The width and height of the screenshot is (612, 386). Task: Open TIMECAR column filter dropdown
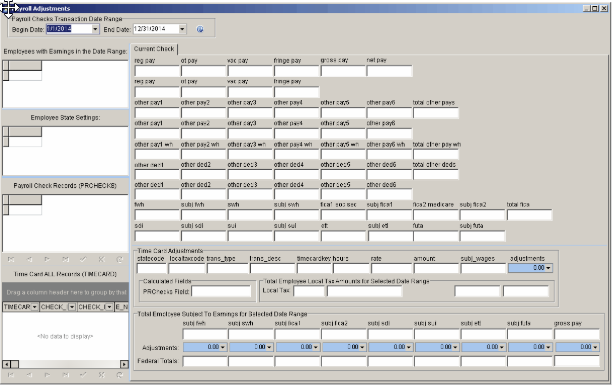34,308
